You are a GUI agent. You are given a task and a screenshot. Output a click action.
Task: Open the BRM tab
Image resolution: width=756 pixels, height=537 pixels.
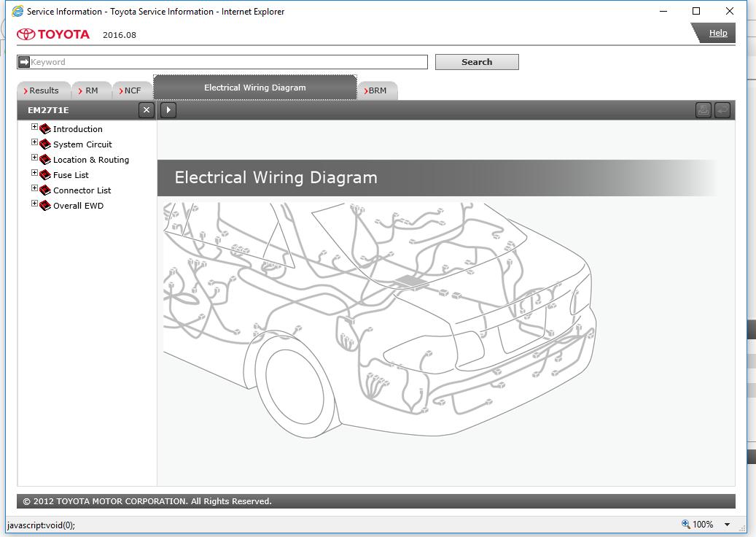377,90
